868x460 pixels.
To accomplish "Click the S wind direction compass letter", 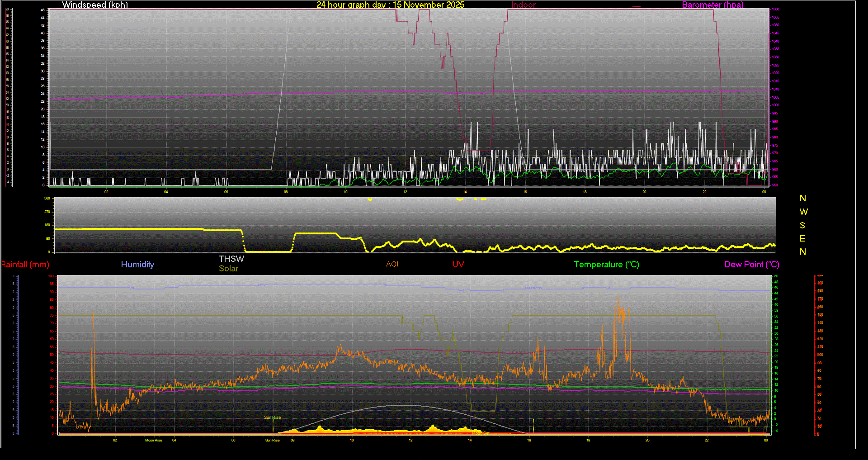I will (x=802, y=225).
